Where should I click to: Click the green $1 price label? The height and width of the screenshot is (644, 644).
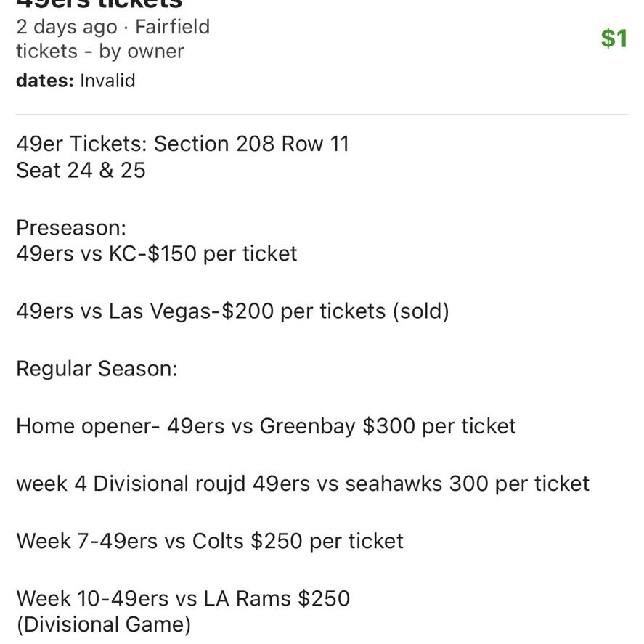[614, 38]
